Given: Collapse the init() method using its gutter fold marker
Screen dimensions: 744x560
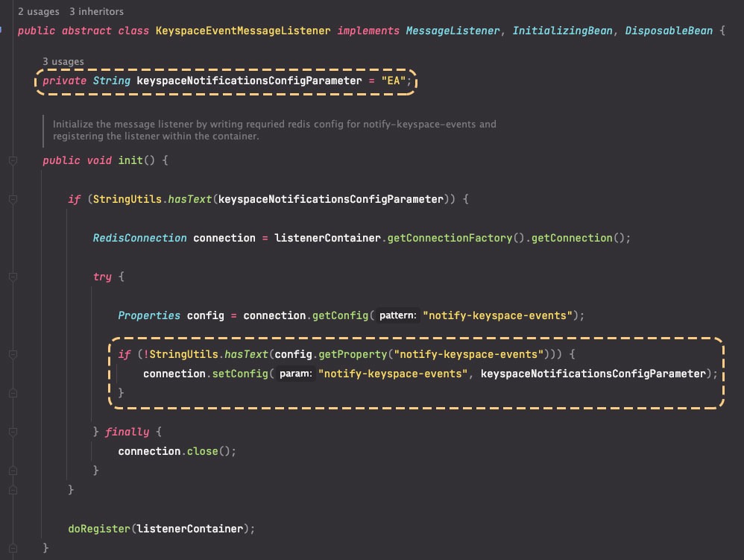Looking at the screenshot, I should (x=13, y=161).
